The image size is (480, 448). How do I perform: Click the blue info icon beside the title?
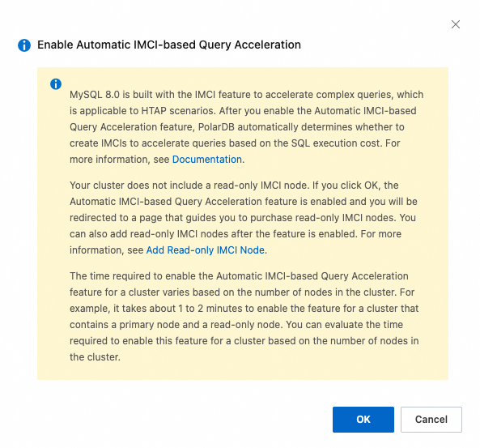(24, 45)
